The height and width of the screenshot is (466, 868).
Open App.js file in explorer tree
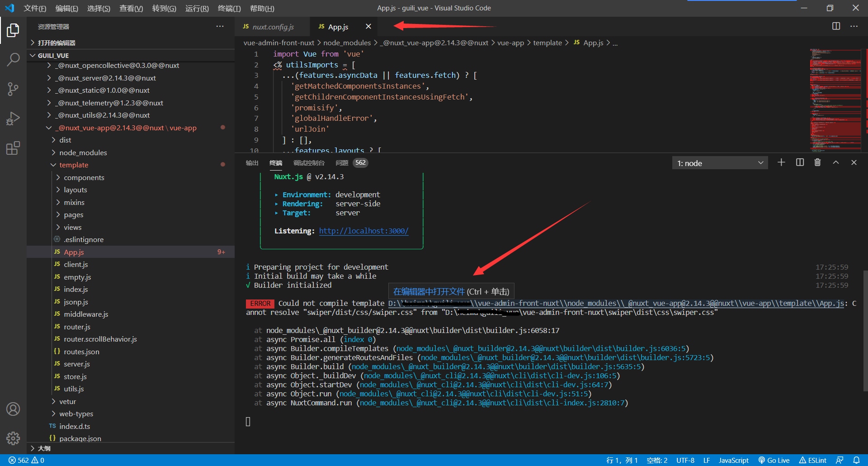click(x=131, y=252)
